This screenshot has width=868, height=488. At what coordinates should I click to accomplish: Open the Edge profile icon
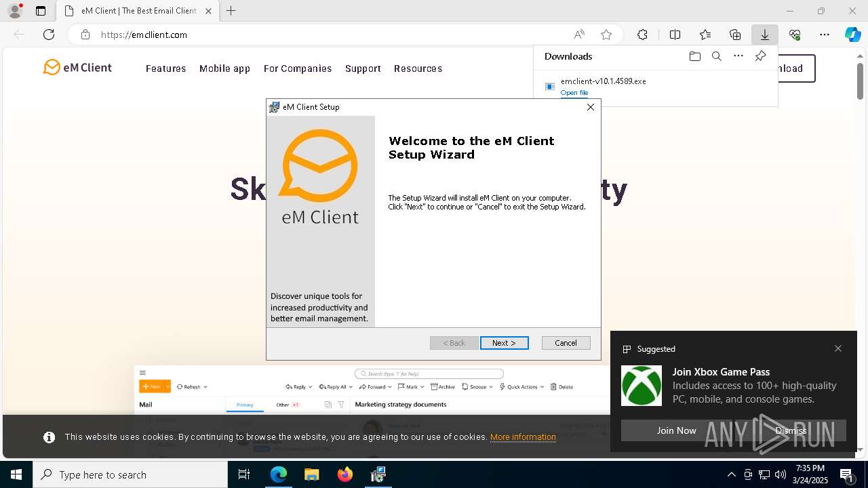tap(15, 11)
